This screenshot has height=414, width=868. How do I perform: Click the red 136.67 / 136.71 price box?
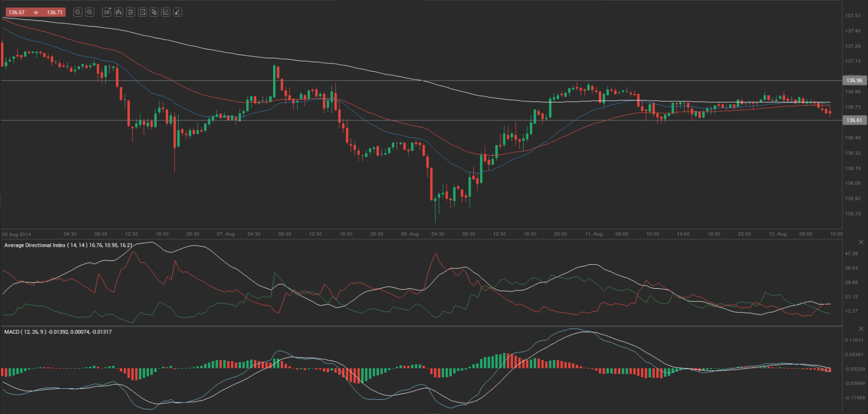point(35,12)
